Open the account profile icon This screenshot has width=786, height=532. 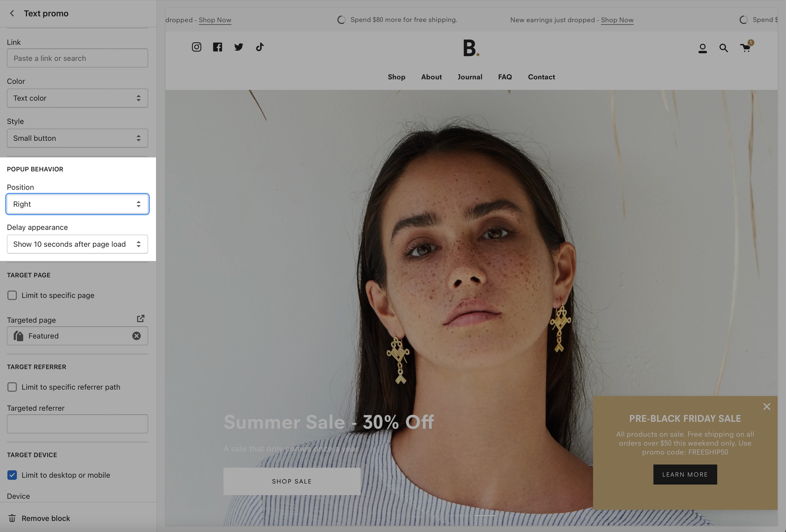point(702,48)
